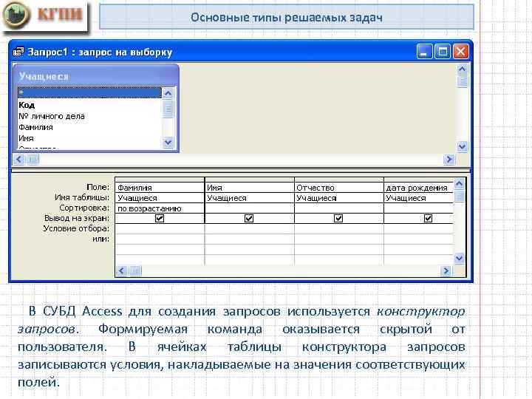Click Условие отбора cell for Отчество

pos(339,228)
